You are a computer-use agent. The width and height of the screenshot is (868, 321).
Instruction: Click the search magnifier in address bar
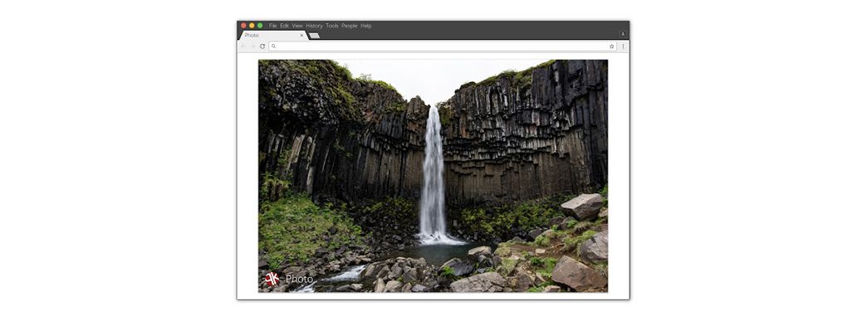pos(273,46)
